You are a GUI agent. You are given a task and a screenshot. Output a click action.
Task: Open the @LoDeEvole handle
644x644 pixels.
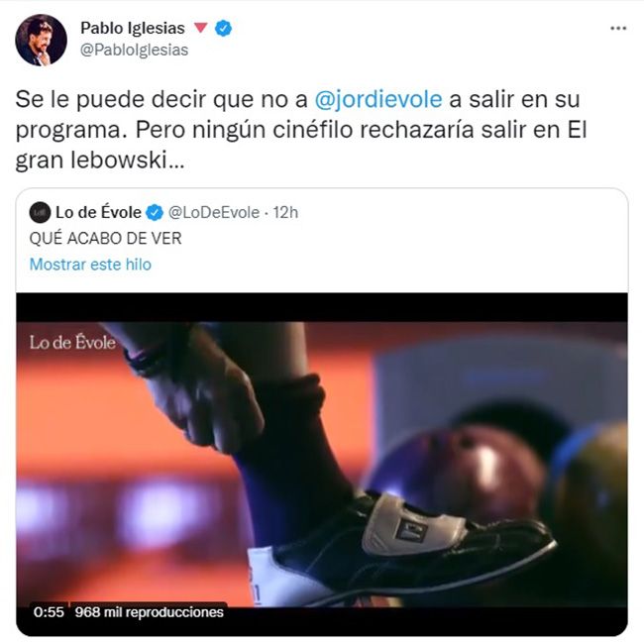[214, 212]
